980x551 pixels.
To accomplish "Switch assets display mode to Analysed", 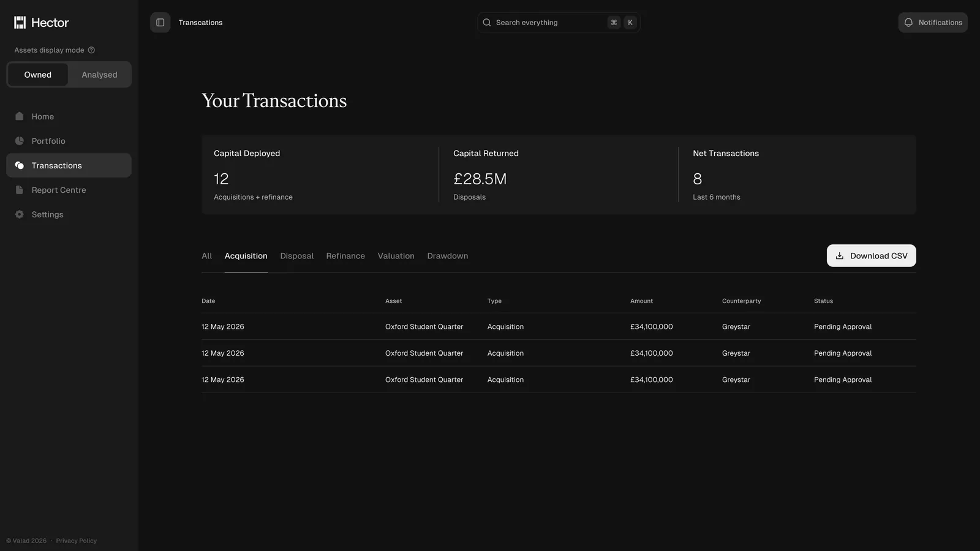I will click(99, 75).
